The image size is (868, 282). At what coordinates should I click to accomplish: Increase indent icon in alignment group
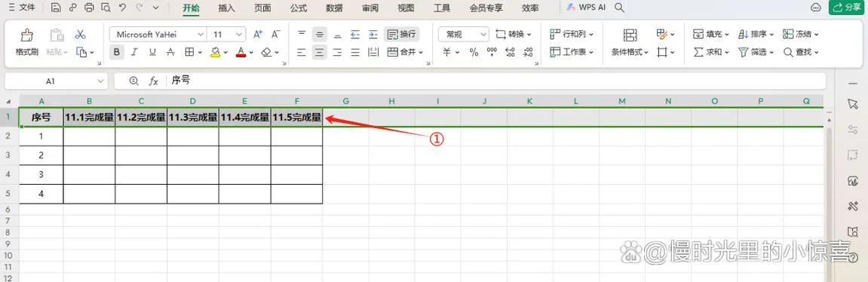pos(373,35)
